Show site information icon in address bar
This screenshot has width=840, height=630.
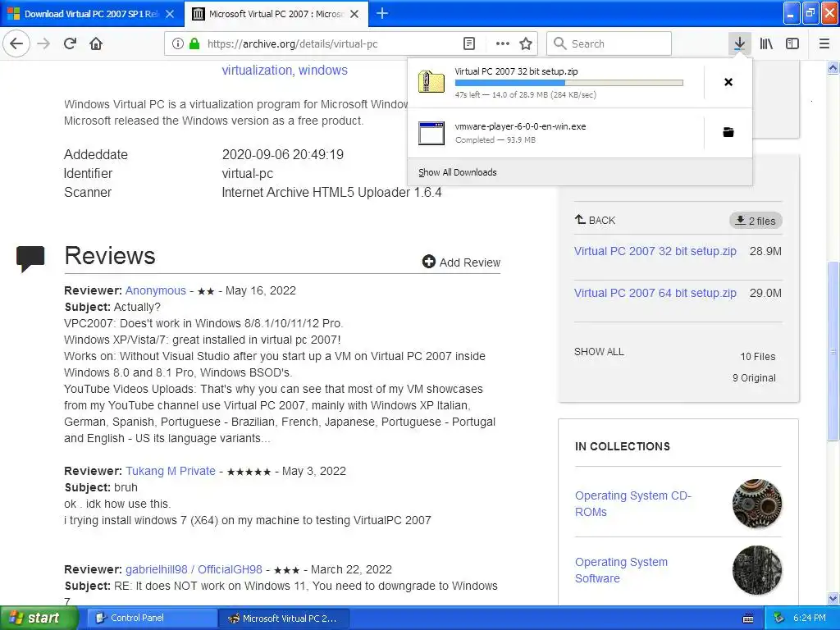pyautogui.click(x=178, y=44)
